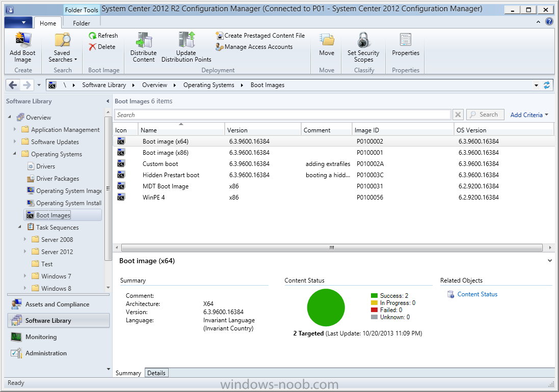Select the Software Library workspace
The width and height of the screenshot is (559, 392).
point(58,320)
